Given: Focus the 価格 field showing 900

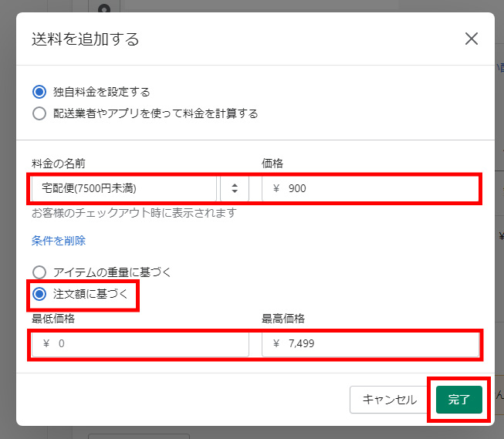Looking at the screenshot, I should [370, 188].
